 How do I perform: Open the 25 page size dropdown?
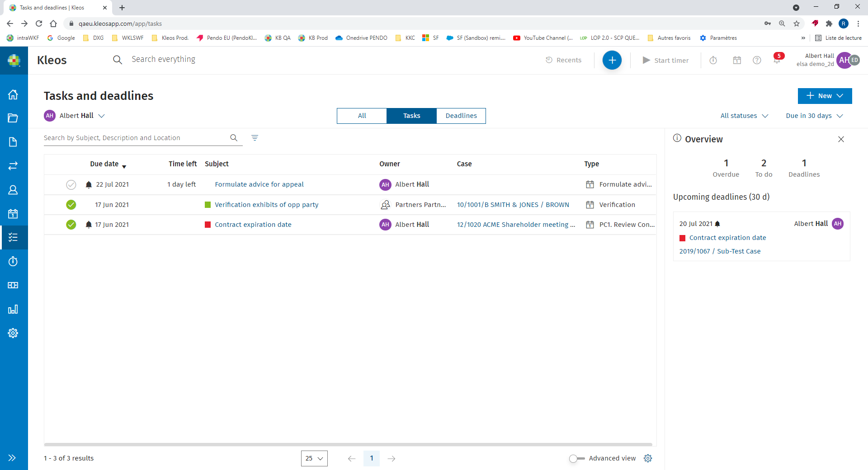click(x=314, y=458)
